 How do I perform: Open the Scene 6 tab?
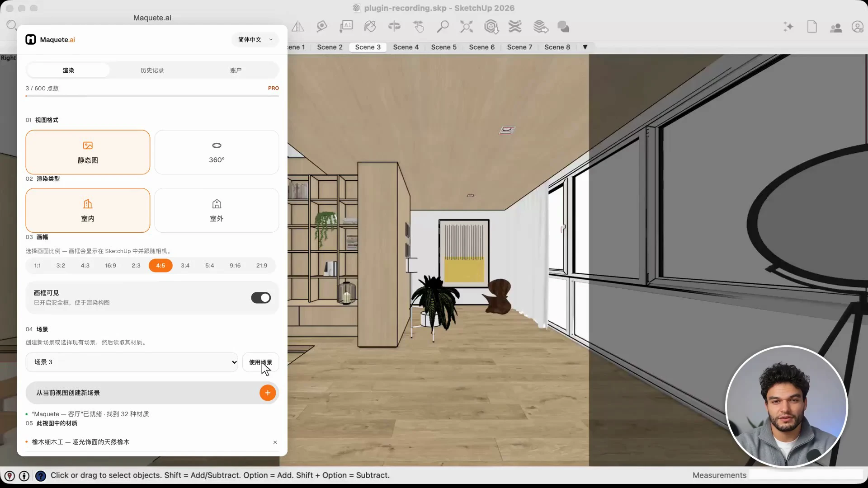(481, 47)
